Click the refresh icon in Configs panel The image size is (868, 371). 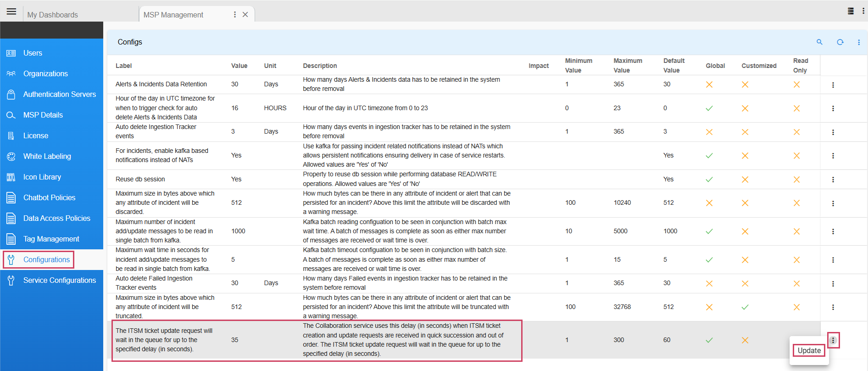pos(840,42)
